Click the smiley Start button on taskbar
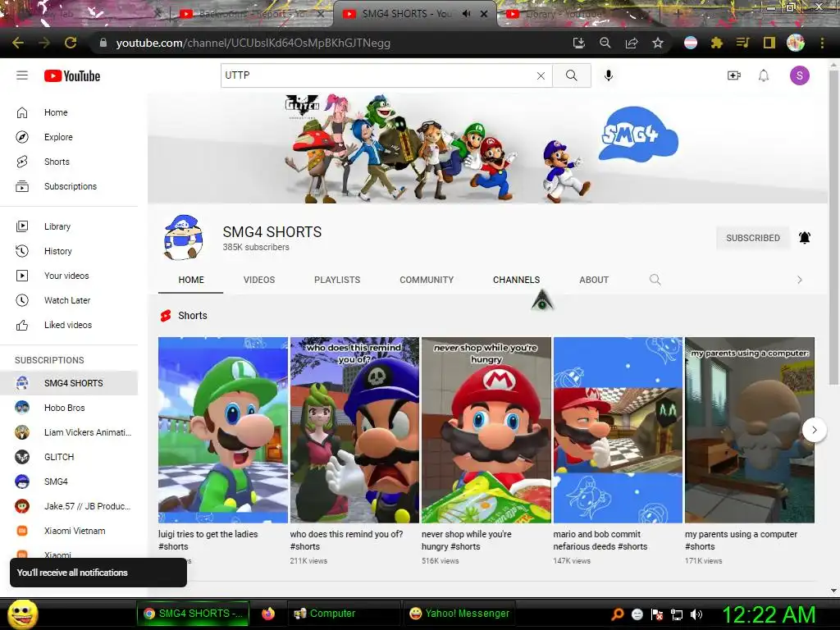Screen dimensions: 840x630 [x=22, y=614]
